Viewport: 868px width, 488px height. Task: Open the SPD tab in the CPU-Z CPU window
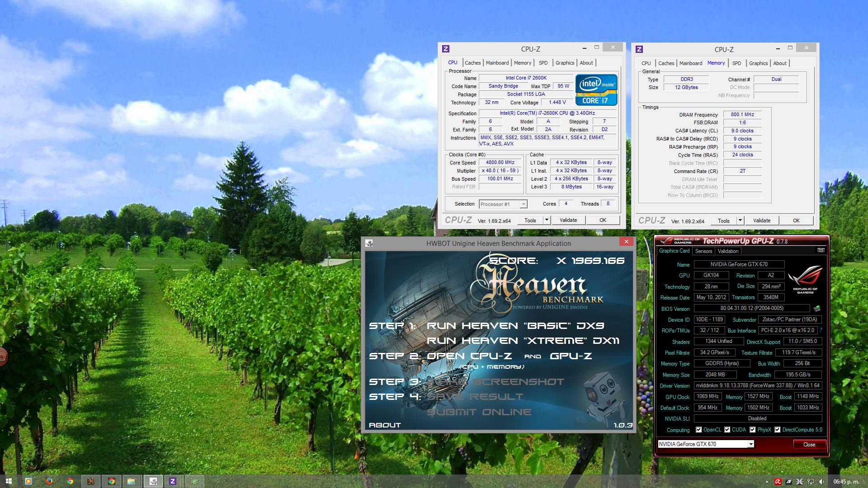tap(543, 63)
